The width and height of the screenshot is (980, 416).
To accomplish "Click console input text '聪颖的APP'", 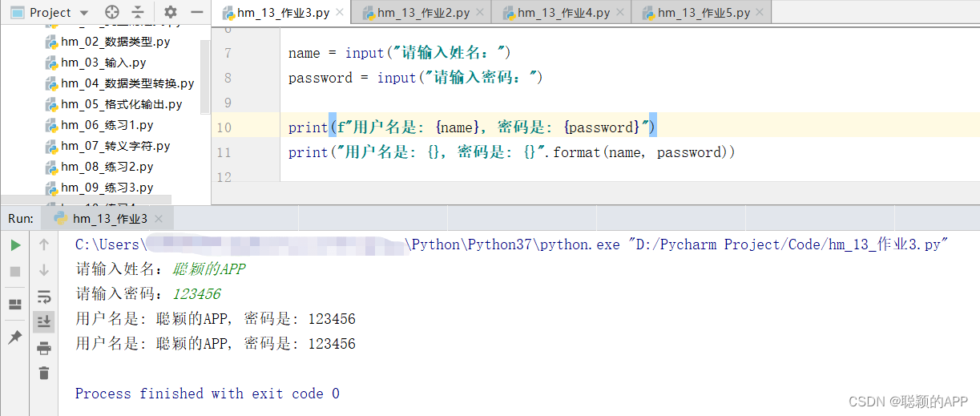I will [x=208, y=269].
